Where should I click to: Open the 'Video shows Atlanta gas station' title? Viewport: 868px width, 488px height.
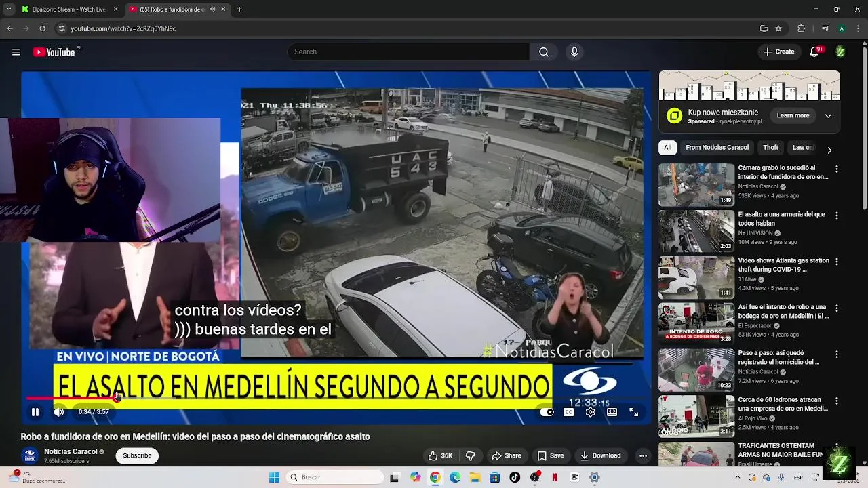coord(783,265)
